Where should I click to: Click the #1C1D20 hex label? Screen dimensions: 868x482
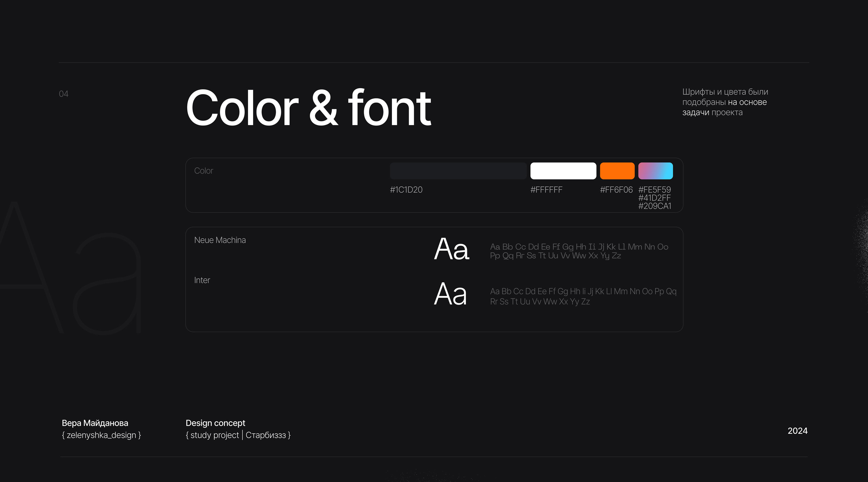click(406, 190)
